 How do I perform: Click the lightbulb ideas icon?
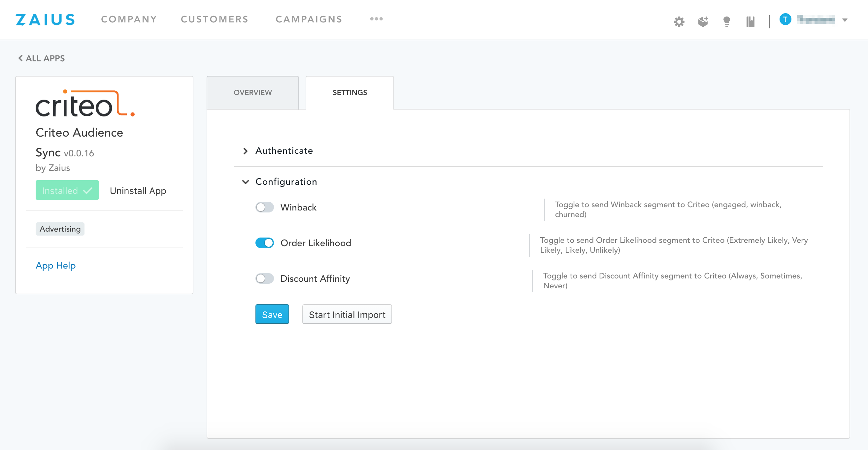(x=726, y=21)
